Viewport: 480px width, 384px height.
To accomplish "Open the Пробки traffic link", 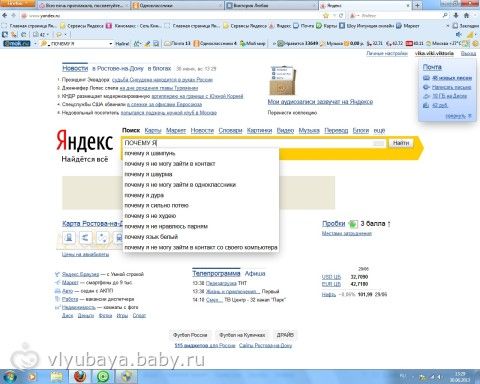I will (333, 224).
